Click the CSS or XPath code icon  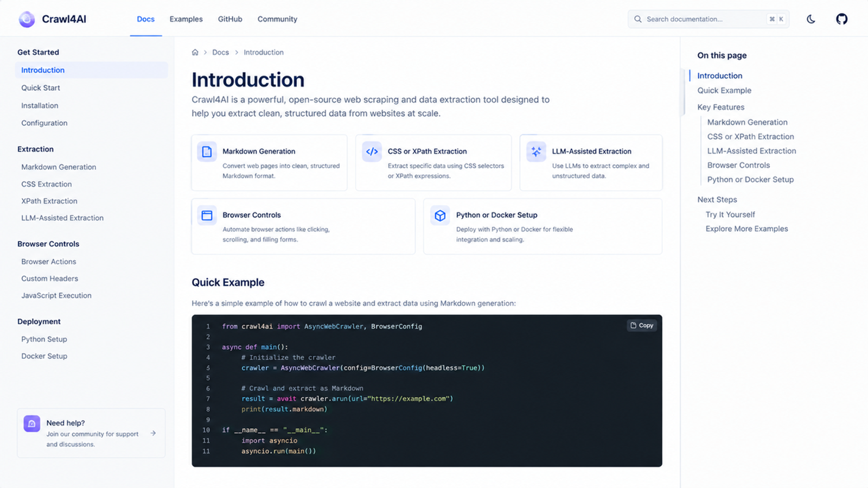click(372, 152)
